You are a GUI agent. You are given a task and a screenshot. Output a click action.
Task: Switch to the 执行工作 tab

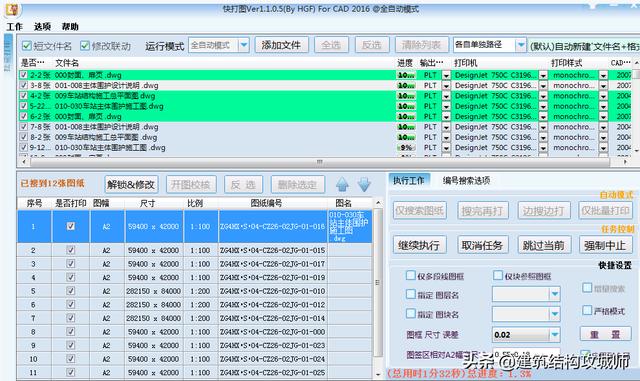click(409, 180)
